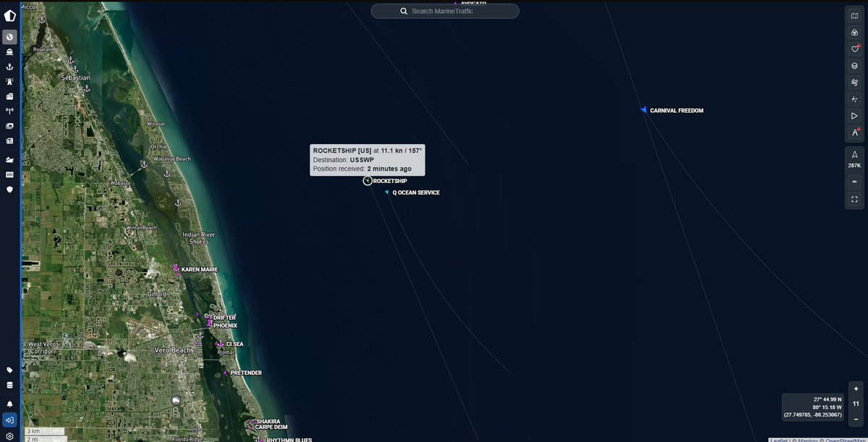Start the playback triangle icon
Image resolution: width=868 pixels, height=442 pixels.
coord(854,116)
